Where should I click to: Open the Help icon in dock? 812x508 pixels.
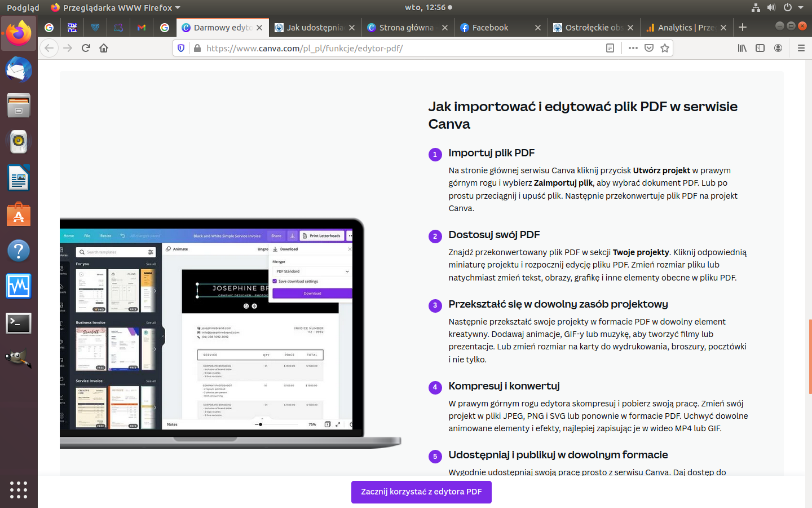(x=19, y=251)
